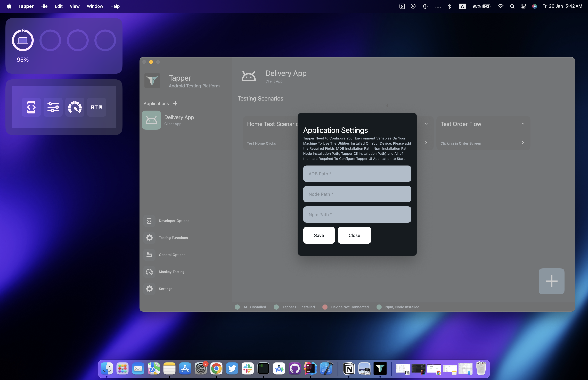Open Monkey Testing icon in sidebar
This screenshot has height=380, width=588.
point(149,272)
